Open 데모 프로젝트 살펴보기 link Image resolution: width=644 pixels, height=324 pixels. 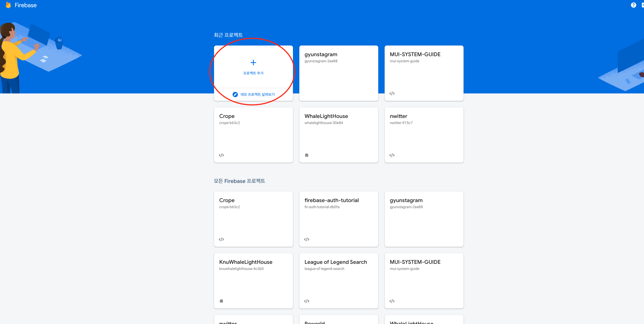click(x=257, y=95)
